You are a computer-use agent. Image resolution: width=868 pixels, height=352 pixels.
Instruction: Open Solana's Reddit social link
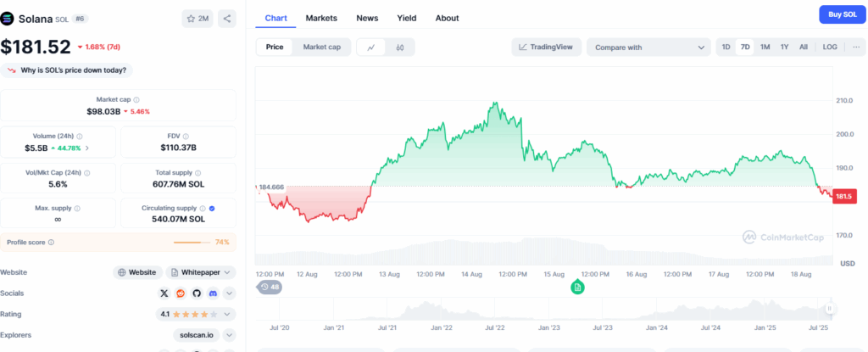point(180,293)
